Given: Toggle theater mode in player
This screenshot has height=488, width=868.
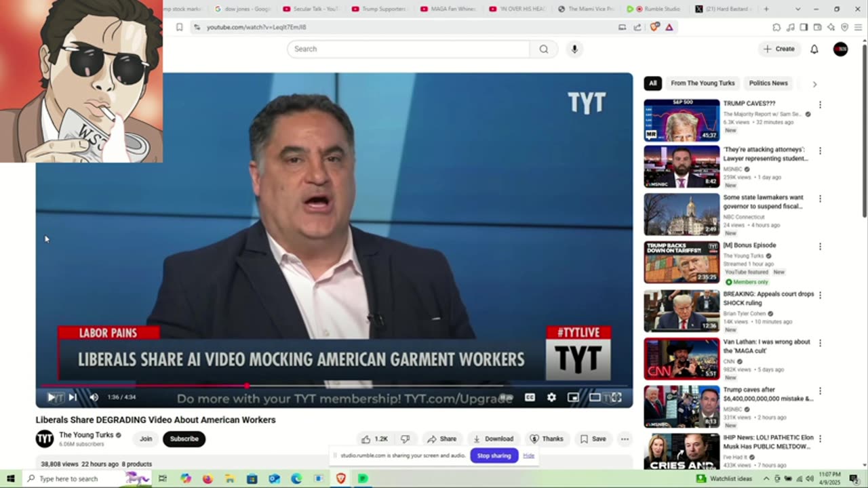Looking at the screenshot, I should [595, 397].
